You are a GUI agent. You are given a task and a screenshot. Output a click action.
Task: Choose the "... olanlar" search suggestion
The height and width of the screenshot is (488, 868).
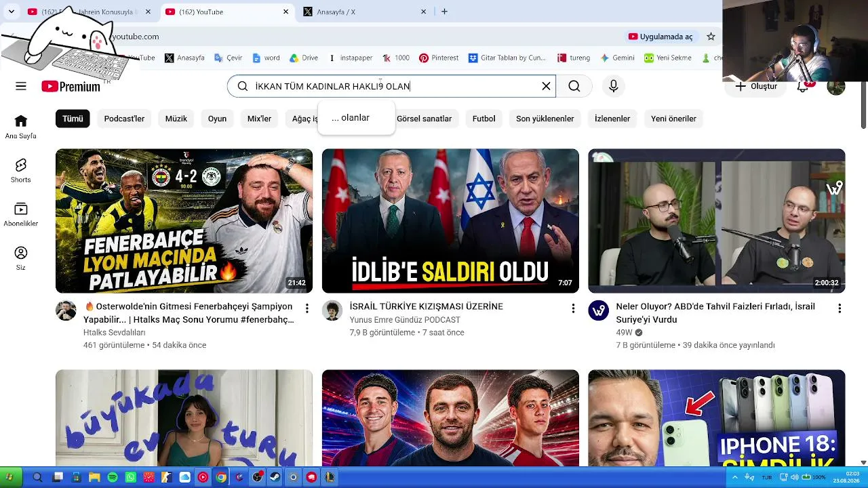[356, 118]
